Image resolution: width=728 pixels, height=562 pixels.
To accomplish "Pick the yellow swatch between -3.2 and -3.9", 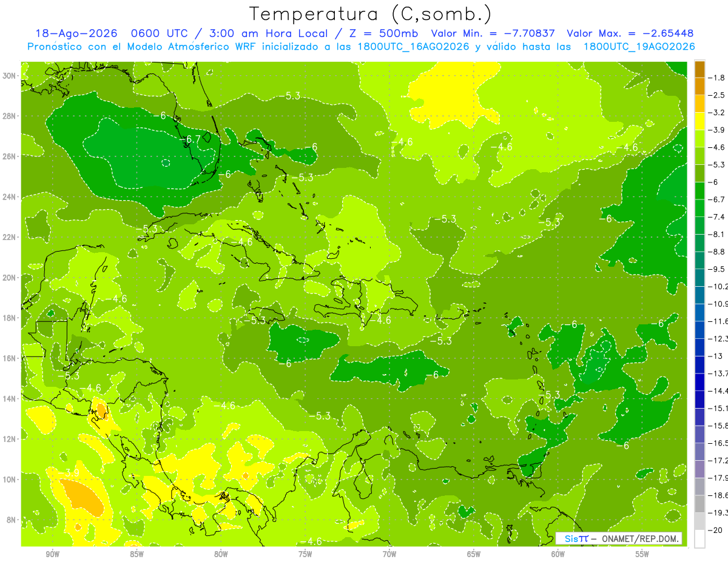I will [x=699, y=121].
